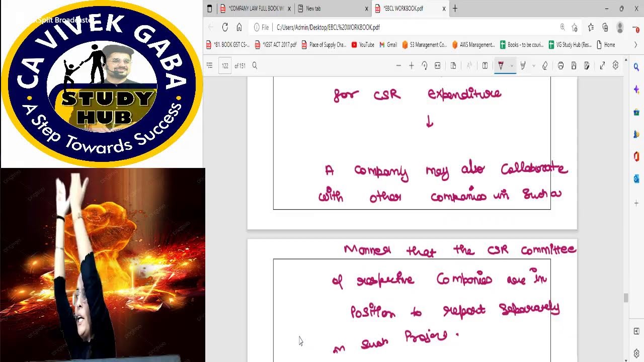Open VG Study Hub bookmark
The width and height of the screenshot is (644, 362).
tap(570, 45)
